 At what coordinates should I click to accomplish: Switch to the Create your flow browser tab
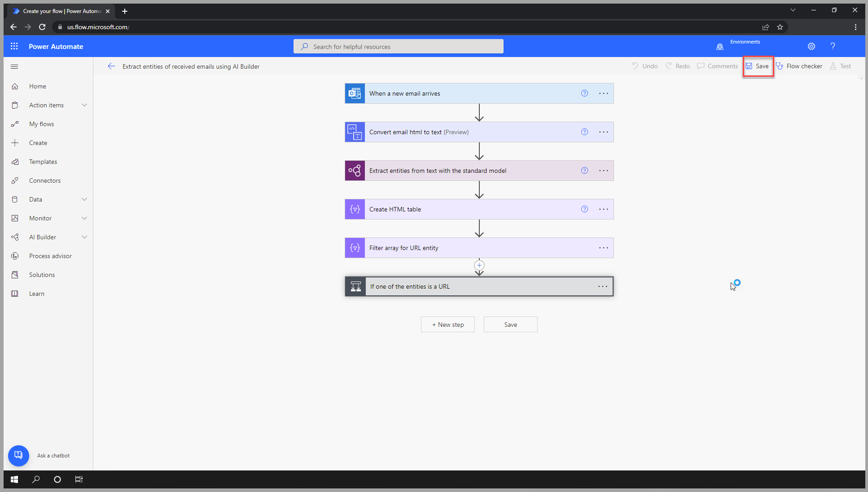61,11
